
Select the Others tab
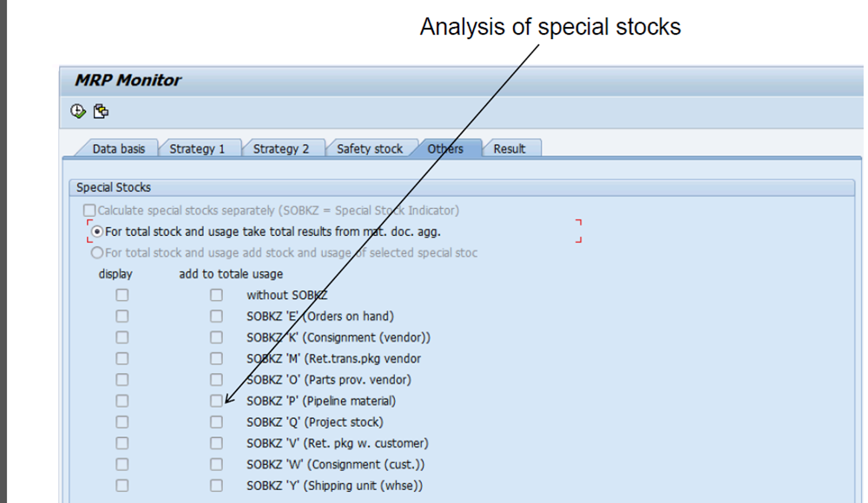pos(445,148)
